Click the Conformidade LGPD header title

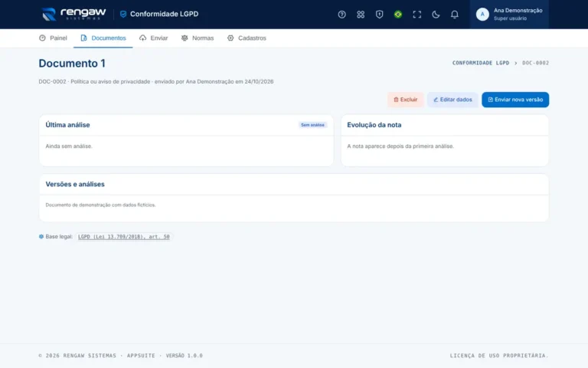pyautogui.click(x=165, y=14)
